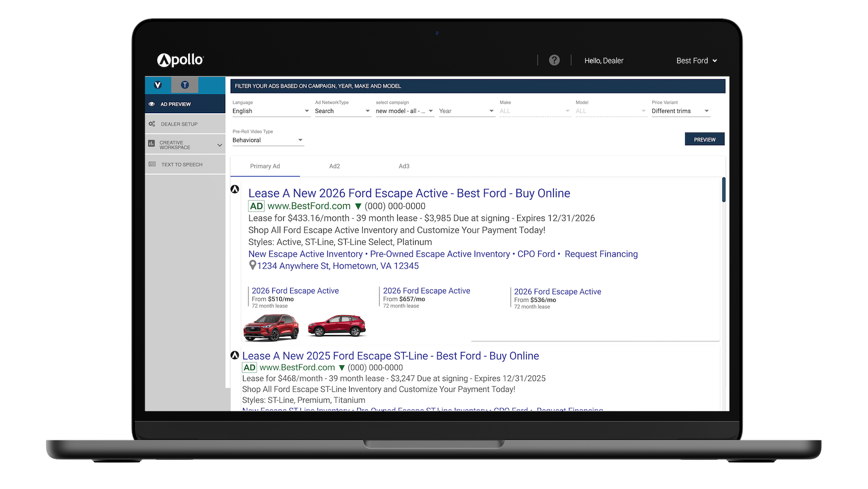Click the front-view red Ford Escape thumbnail
This screenshot has height=489, width=868.
click(x=271, y=328)
